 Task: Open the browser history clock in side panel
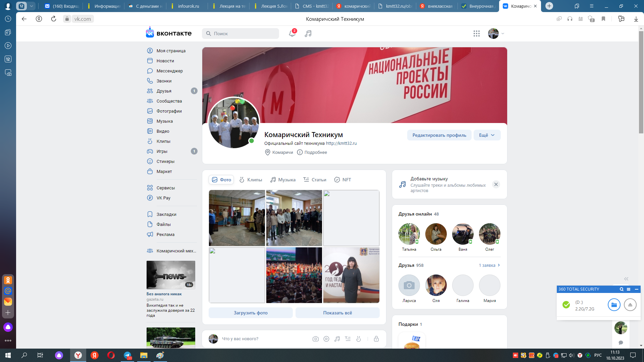(x=8, y=19)
